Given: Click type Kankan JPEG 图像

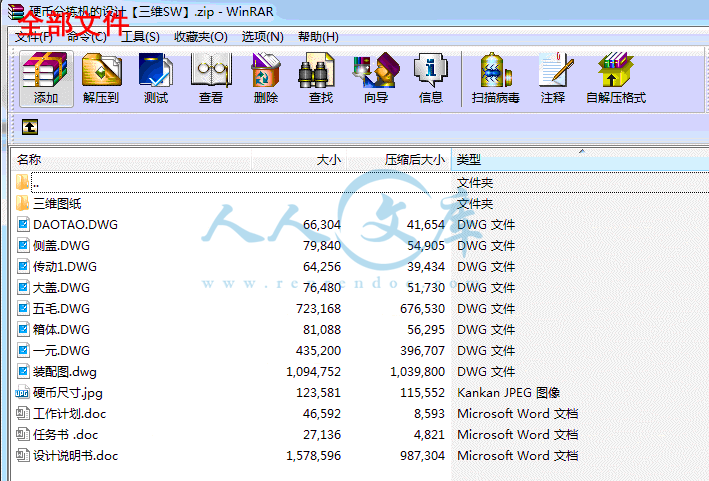Looking at the screenshot, I should (x=509, y=393).
